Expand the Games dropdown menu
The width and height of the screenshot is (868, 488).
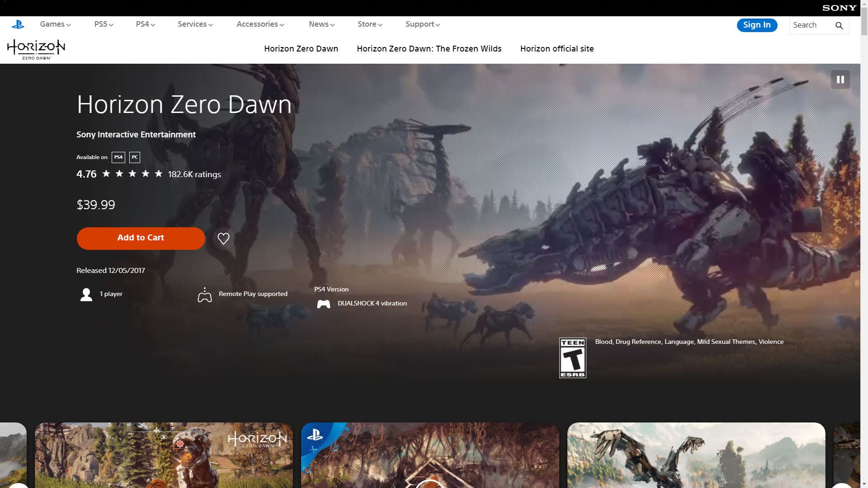click(55, 24)
